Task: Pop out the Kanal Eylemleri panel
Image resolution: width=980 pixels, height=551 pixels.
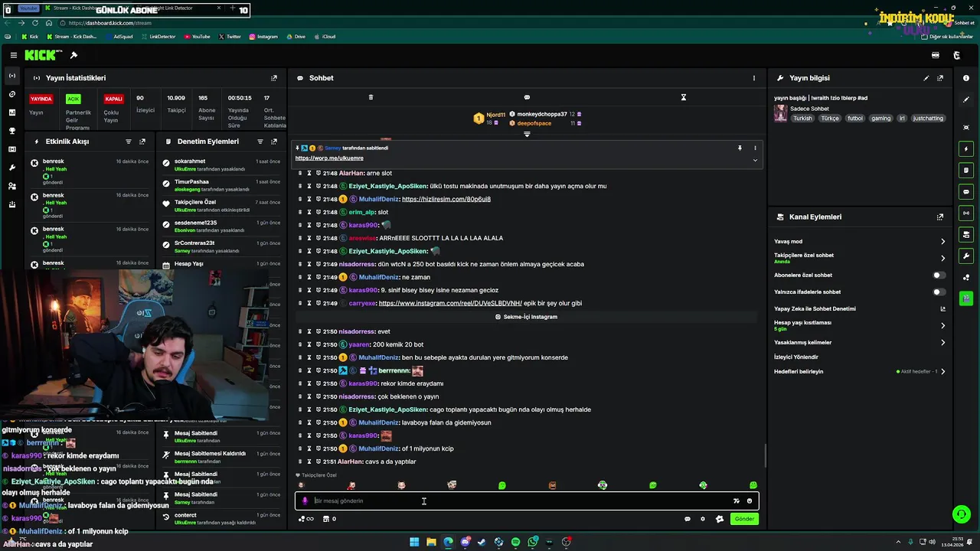Action: tap(940, 217)
